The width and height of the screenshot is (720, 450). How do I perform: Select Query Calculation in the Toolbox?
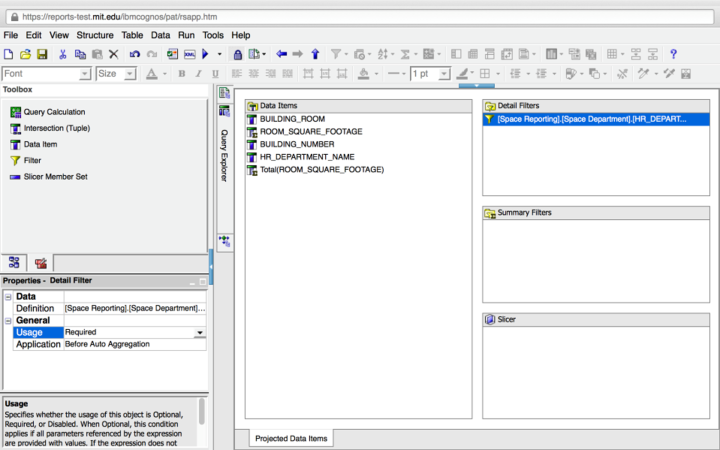click(x=54, y=112)
